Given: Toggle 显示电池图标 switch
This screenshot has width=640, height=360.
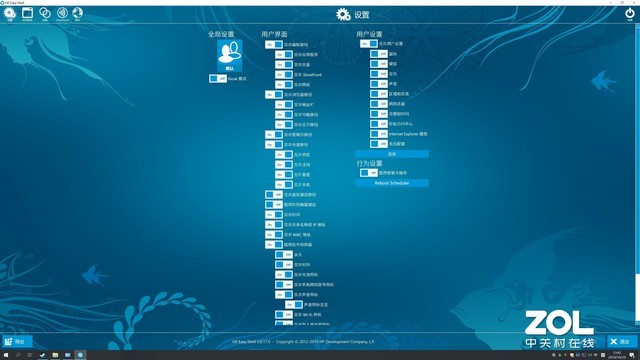Looking at the screenshot, I should click(284, 275).
